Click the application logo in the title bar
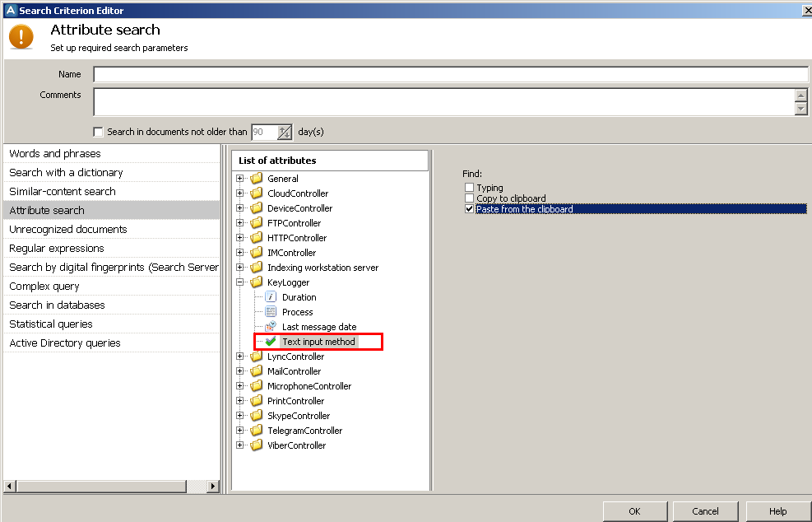Viewport: 812px width, 522px height. pos(11,10)
